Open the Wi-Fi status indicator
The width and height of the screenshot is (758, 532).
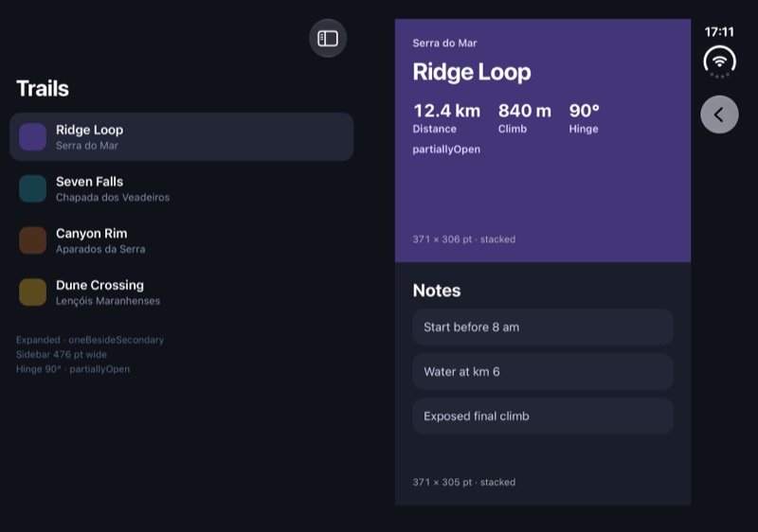click(x=719, y=62)
